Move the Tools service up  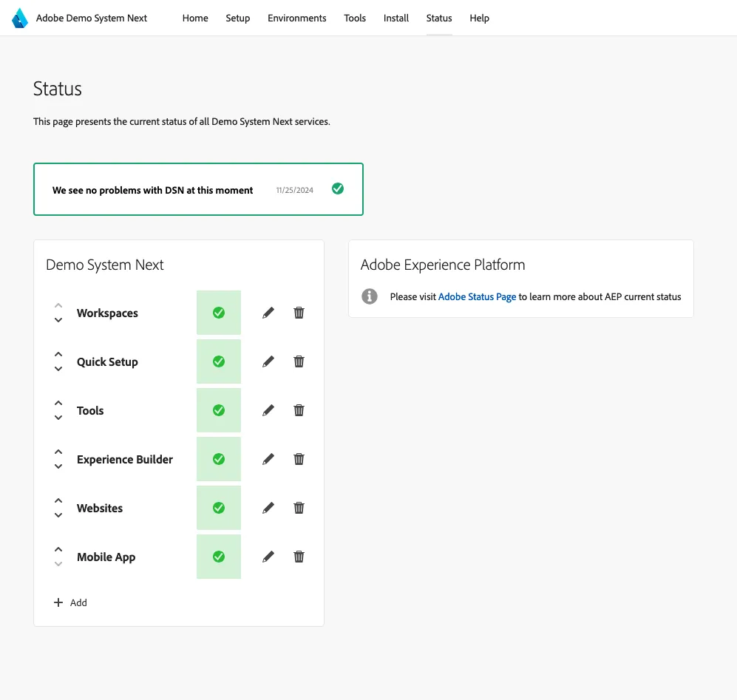(58, 403)
